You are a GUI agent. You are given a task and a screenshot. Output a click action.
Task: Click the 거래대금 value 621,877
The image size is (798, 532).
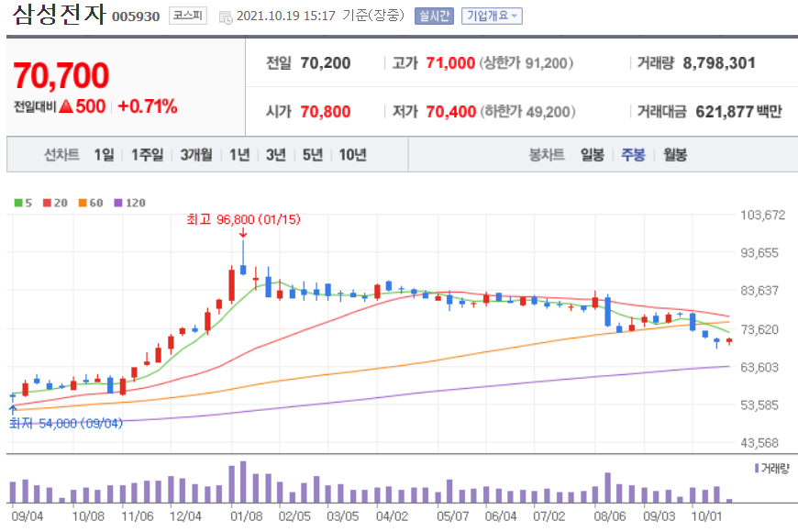(725, 112)
